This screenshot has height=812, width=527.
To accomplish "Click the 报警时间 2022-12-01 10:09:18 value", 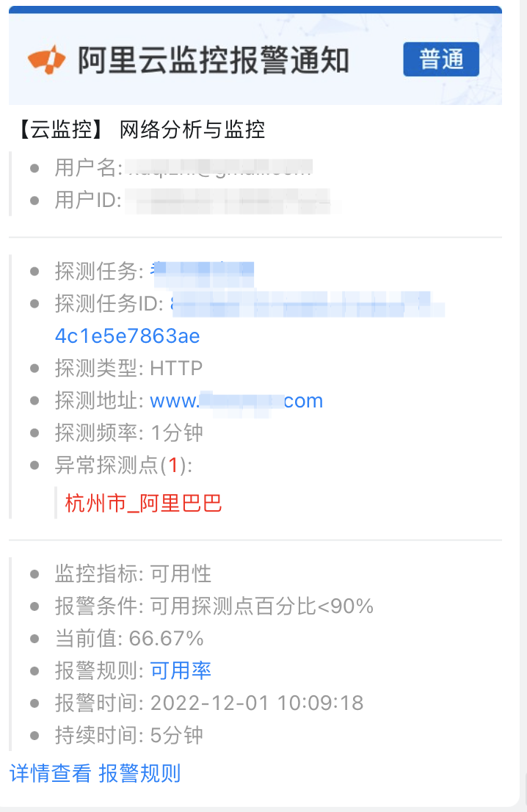I will pos(257,703).
